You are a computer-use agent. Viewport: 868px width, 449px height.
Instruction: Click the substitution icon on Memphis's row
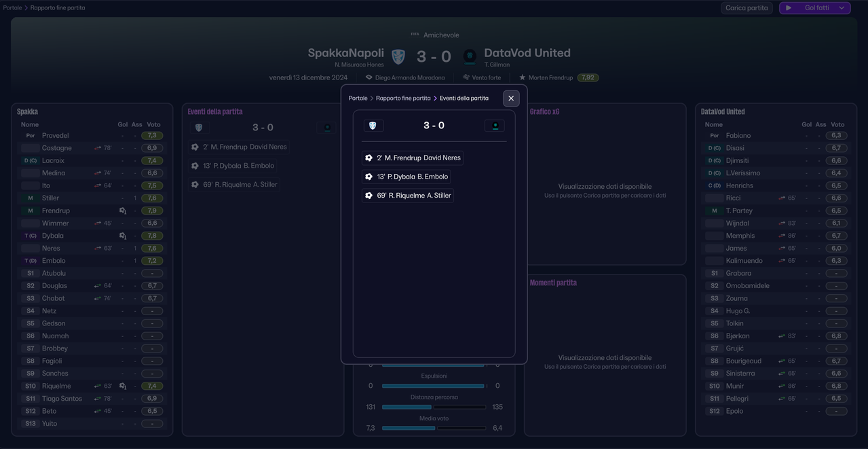tap(782, 236)
